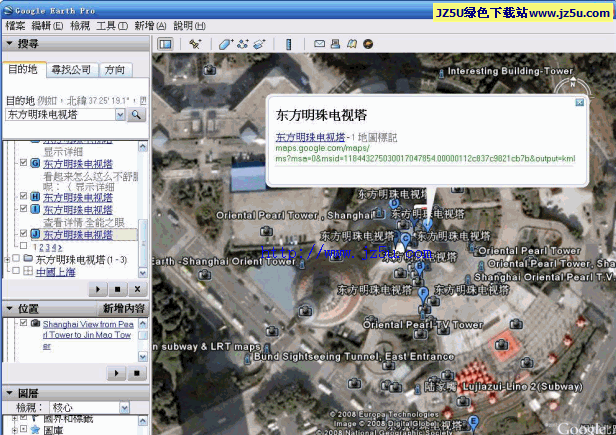
Task: Click the magnifier search button
Action: click(136, 115)
